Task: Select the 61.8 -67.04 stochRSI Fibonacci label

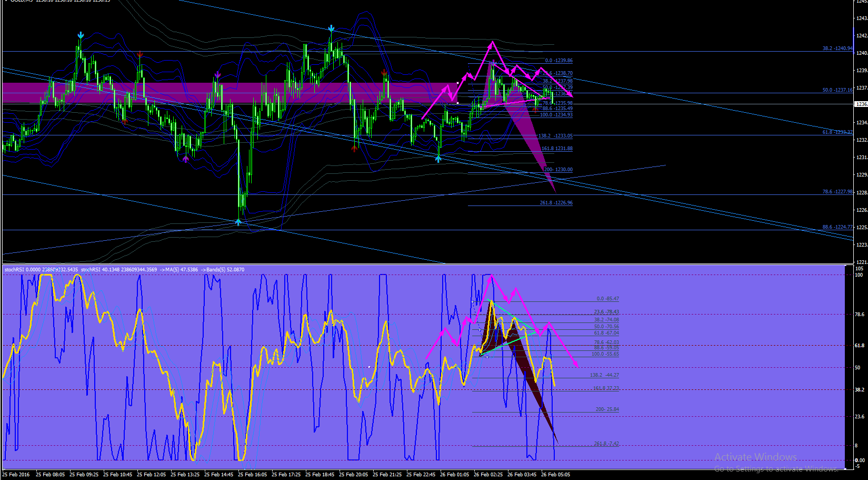Action: (x=606, y=333)
